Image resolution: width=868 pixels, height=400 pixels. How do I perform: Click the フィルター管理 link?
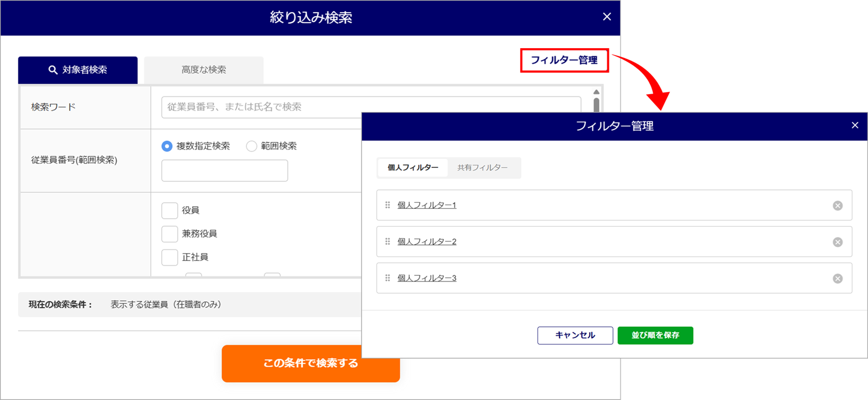coord(564,60)
